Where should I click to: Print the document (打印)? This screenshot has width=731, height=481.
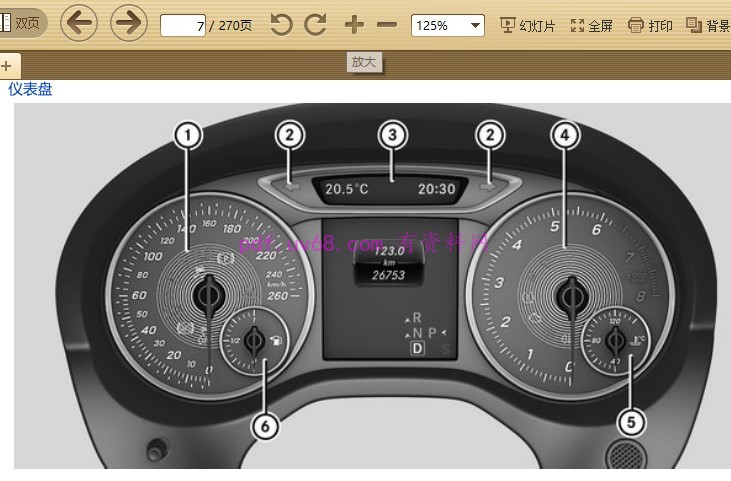click(x=650, y=25)
